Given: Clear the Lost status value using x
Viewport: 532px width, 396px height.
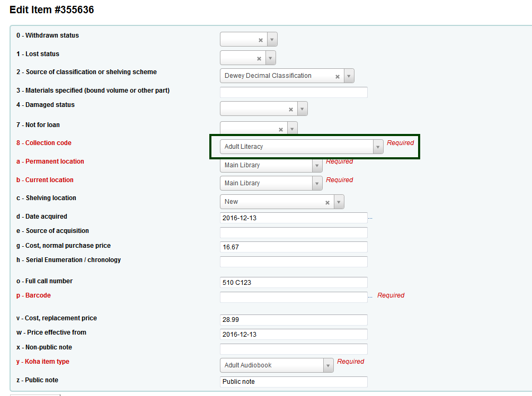Looking at the screenshot, I should pos(259,58).
